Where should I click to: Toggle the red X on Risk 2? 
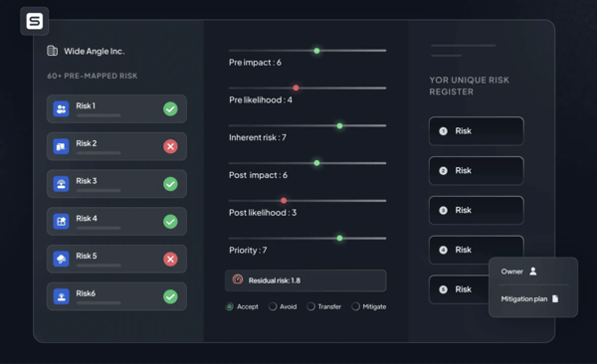[170, 146]
